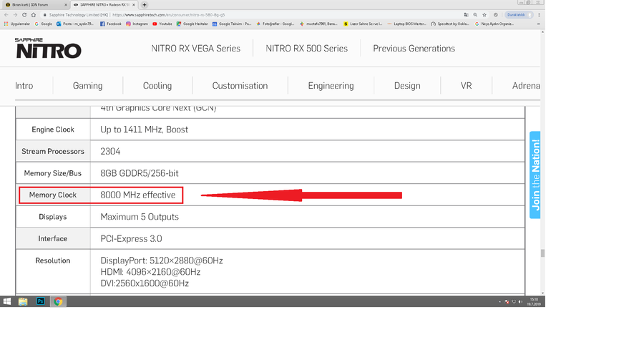Open Previous Generations menu

click(x=414, y=49)
